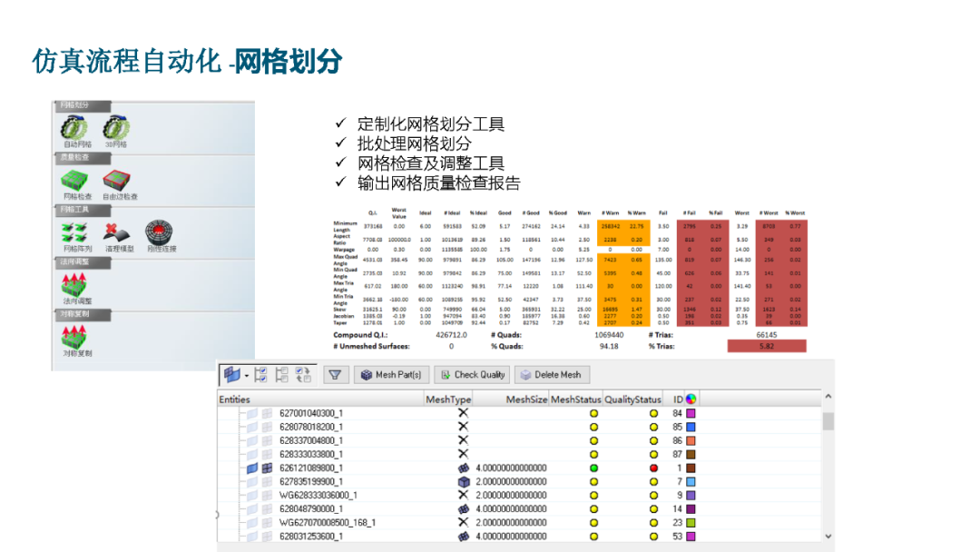Click the mesh type icon for 628048790000_1
The image size is (980, 552).
coord(463,508)
